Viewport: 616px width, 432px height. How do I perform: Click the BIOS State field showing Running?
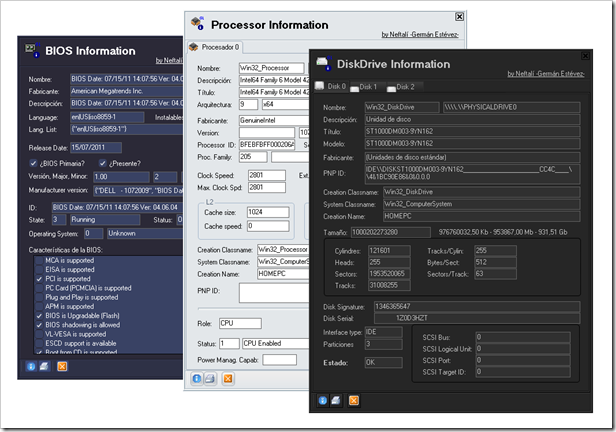(105, 220)
